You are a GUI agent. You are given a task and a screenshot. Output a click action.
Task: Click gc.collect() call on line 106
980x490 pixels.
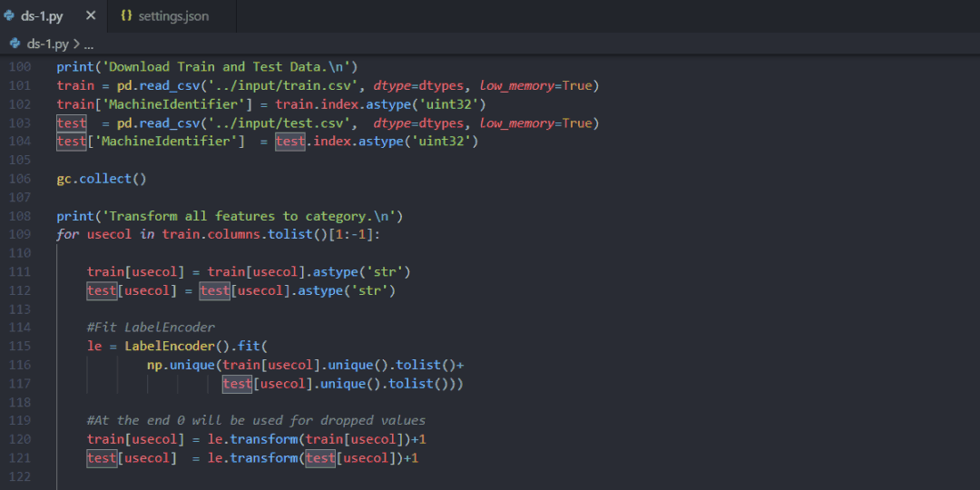pos(102,179)
